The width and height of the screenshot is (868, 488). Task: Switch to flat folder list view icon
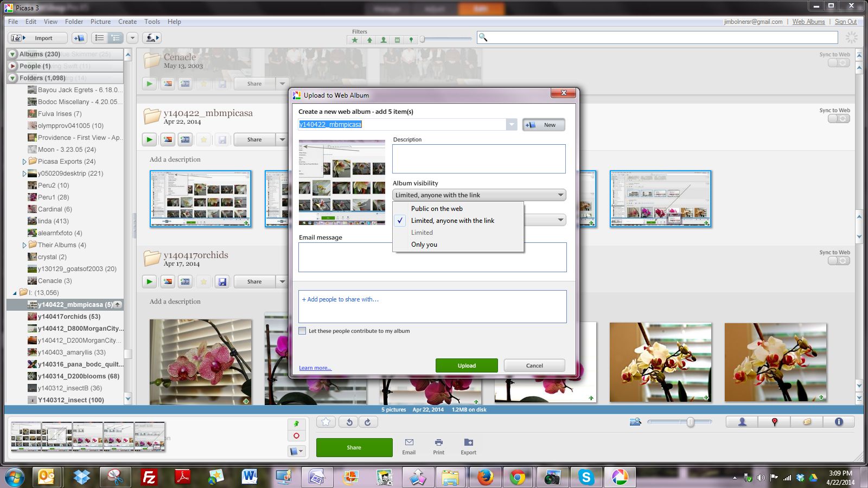99,38
